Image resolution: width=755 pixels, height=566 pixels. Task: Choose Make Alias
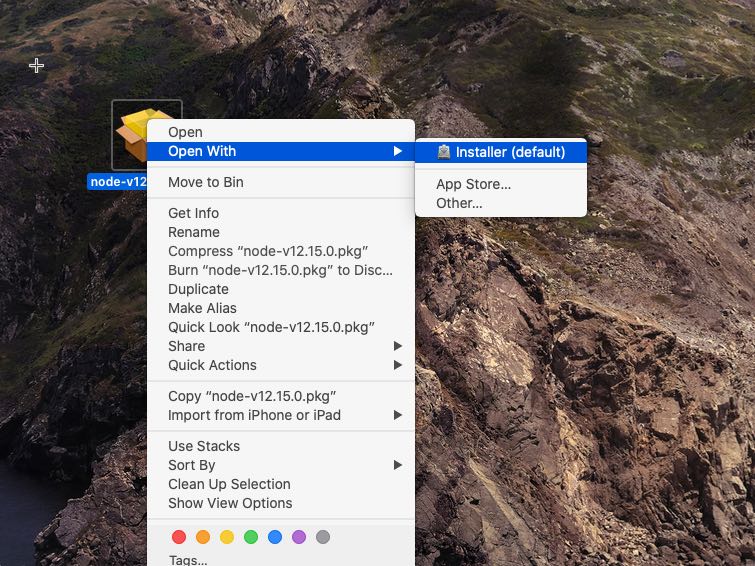(281, 308)
